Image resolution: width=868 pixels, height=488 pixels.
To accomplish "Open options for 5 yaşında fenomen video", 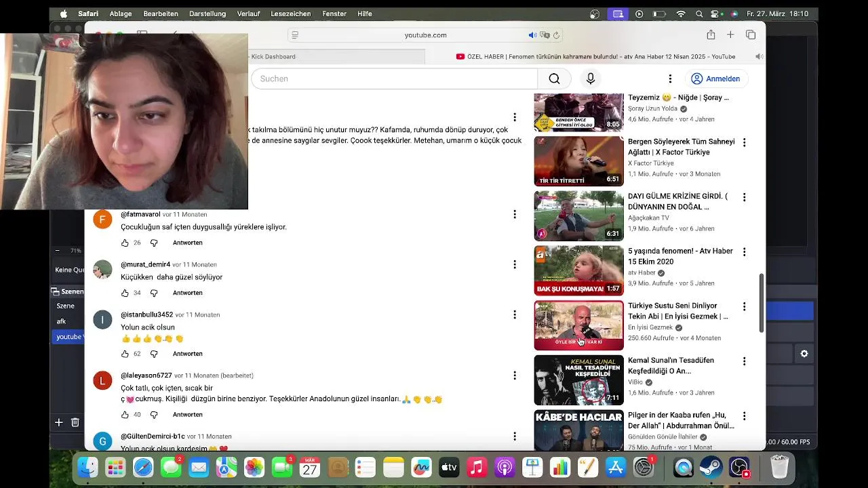I will [744, 251].
